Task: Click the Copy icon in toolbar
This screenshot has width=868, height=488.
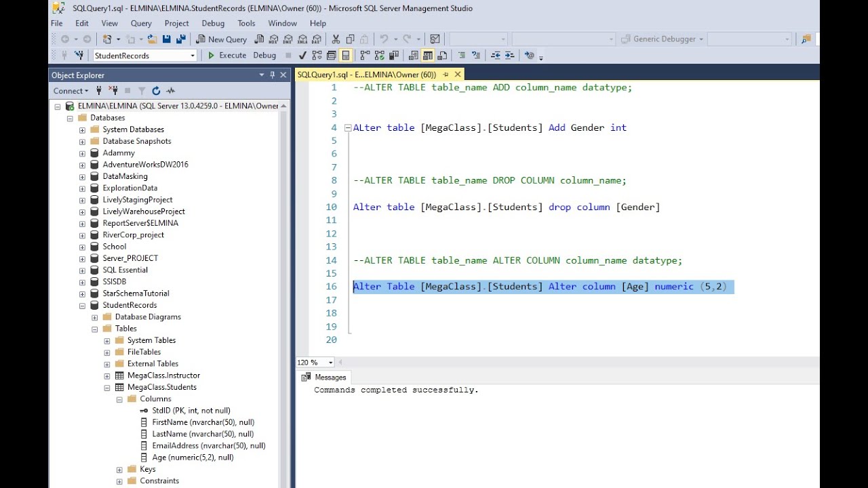Action: pyautogui.click(x=350, y=39)
